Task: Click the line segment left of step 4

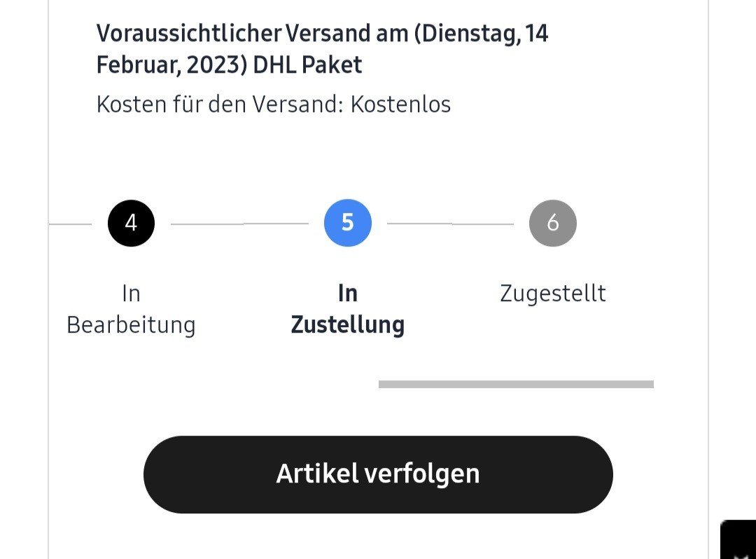Action: point(70,224)
